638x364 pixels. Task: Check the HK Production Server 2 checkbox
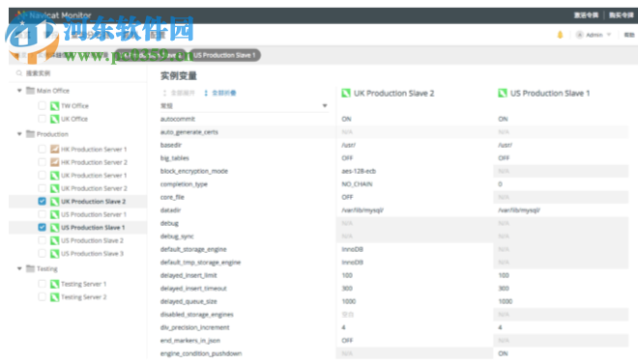(x=42, y=162)
